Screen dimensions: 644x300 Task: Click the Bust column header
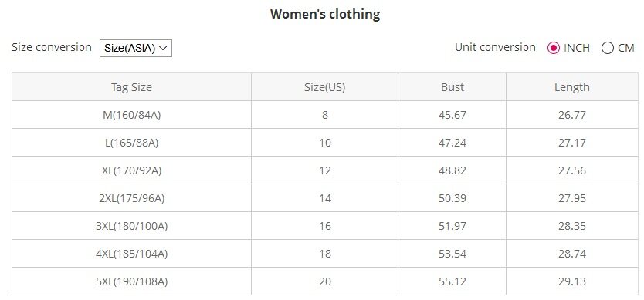(x=452, y=87)
